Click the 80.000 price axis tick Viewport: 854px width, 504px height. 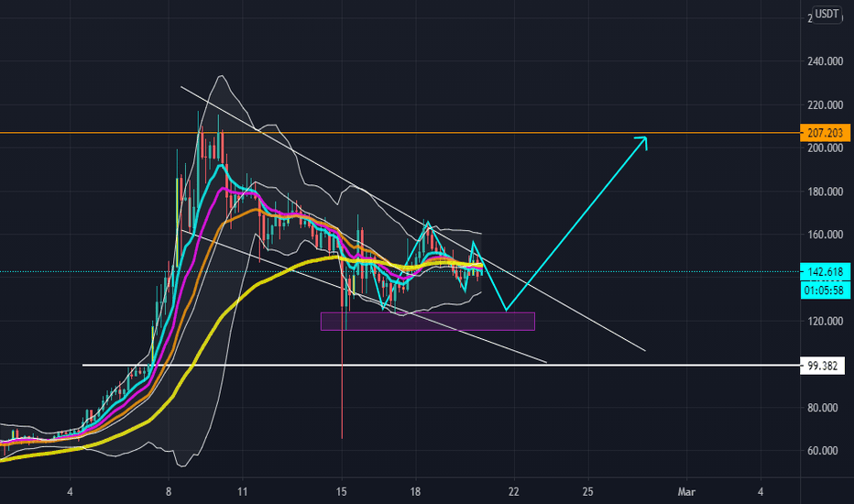point(825,408)
